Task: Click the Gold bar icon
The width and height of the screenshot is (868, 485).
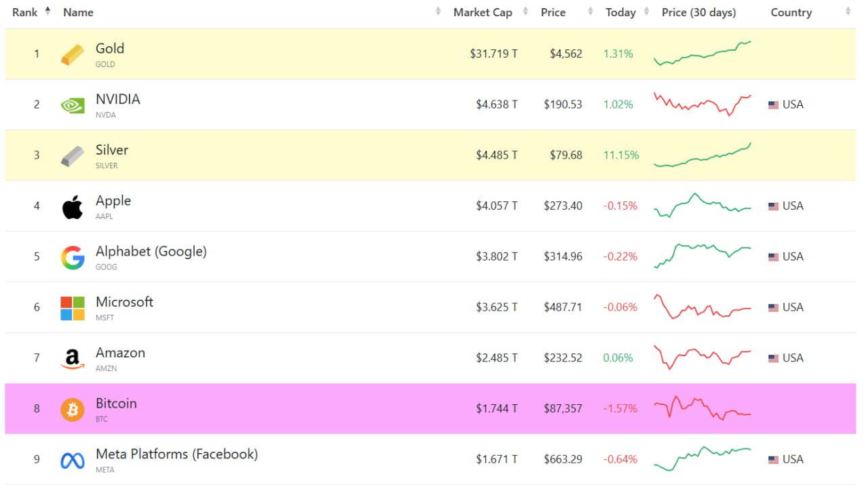Action: 73,54
